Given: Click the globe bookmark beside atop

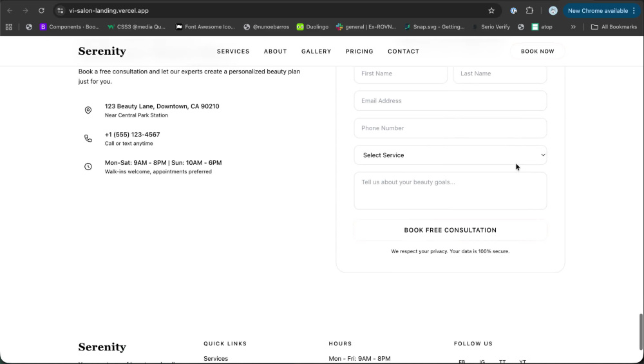Looking at the screenshot, I should point(521,26).
